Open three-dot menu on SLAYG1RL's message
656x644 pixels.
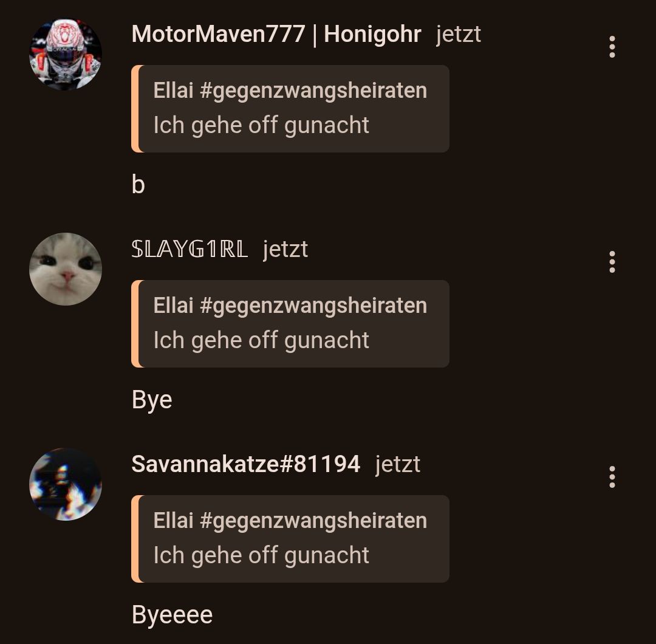(612, 262)
